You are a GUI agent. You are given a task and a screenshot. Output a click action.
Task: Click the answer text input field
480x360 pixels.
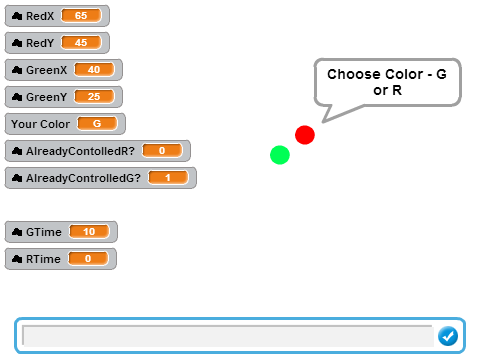coord(228,336)
